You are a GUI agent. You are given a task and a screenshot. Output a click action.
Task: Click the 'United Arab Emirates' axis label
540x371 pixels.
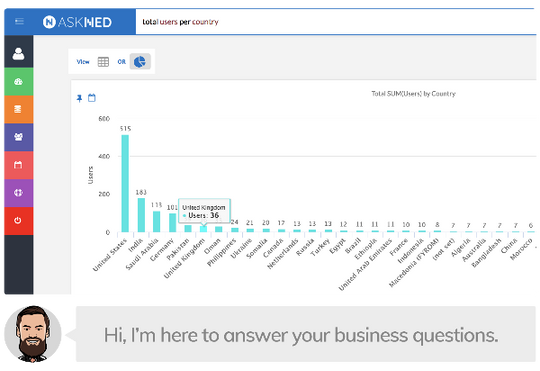click(365, 265)
